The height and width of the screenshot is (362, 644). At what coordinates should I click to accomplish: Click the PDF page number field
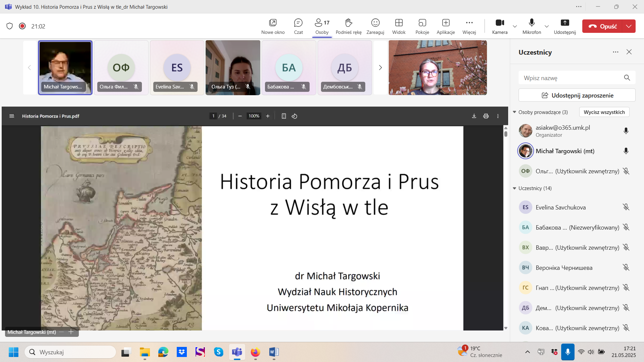click(x=213, y=116)
